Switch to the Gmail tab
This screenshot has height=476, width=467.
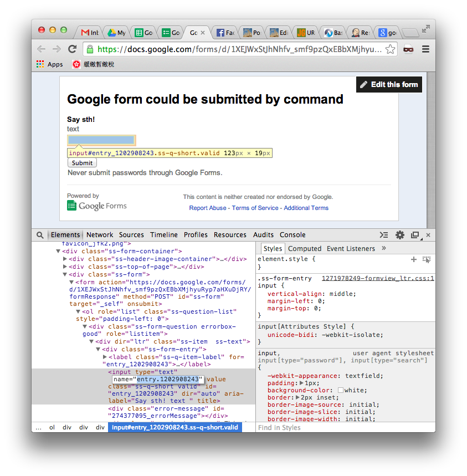pos(89,33)
